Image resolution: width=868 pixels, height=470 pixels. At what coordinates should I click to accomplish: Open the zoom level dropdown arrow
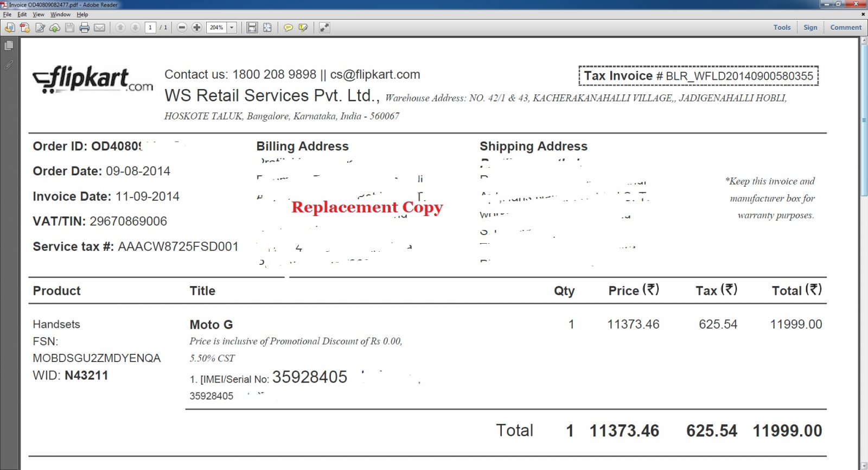click(x=232, y=28)
